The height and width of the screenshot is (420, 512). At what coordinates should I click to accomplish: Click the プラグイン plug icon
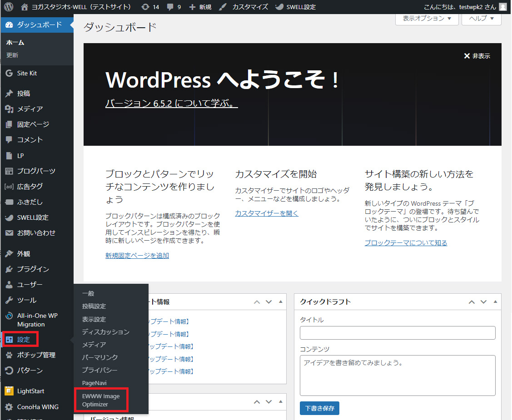pos(9,269)
